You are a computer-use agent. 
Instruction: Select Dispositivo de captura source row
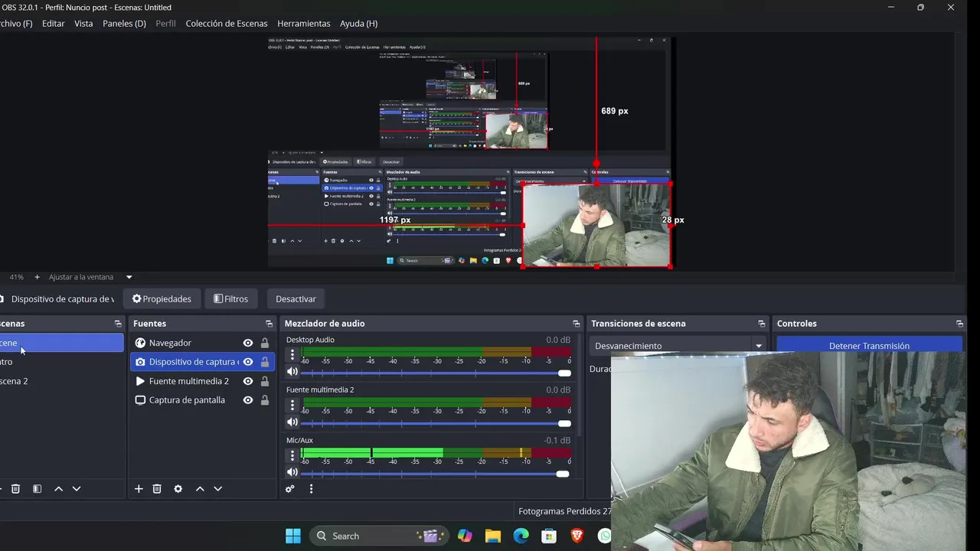202,362
